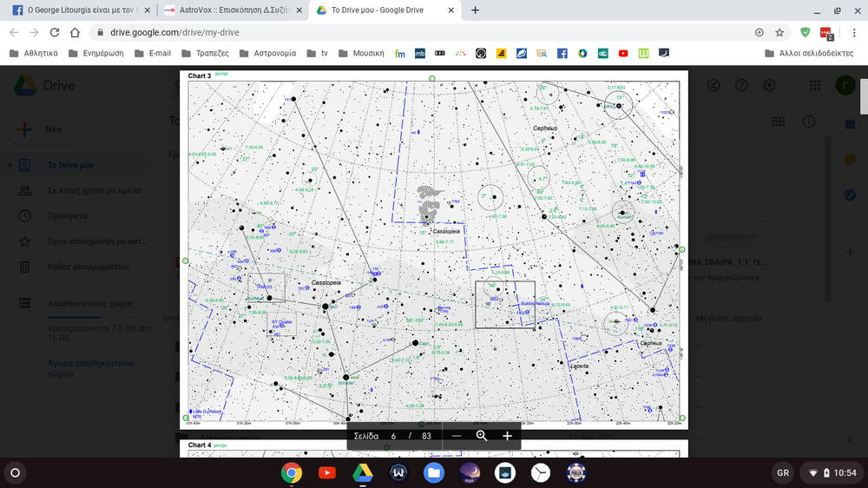868x488 pixels.
Task: Click the Chart 3 star map page
Action: click(433, 249)
